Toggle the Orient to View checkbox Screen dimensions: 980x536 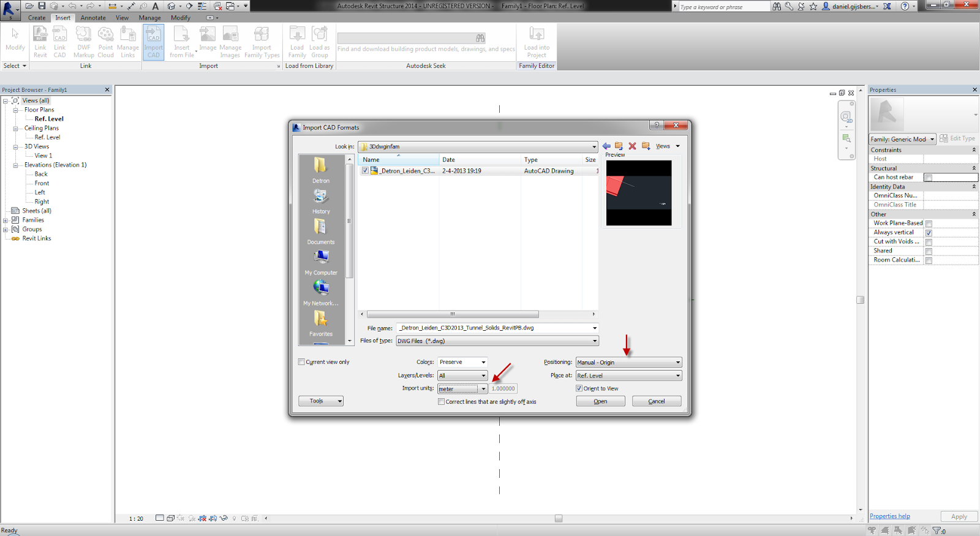(x=579, y=388)
